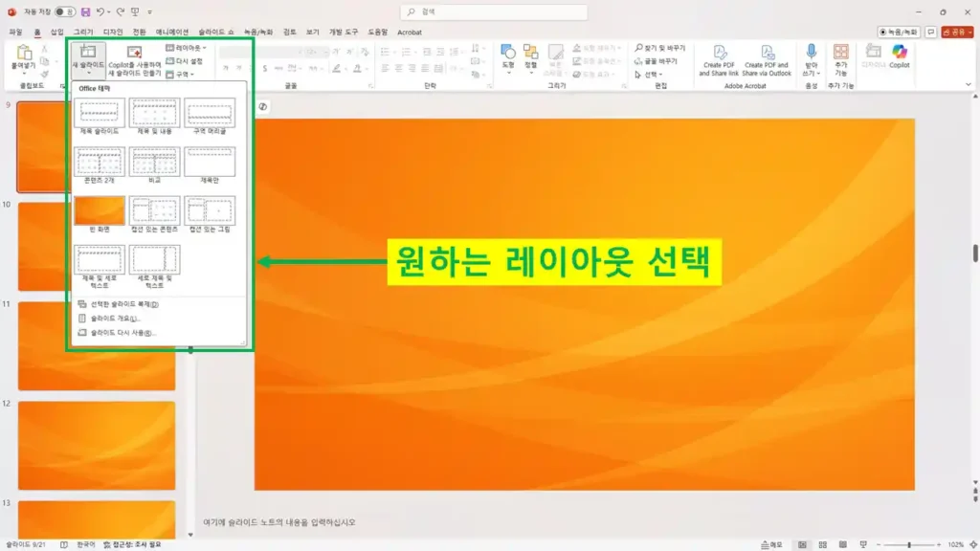The height and width of the screenshot is (551, 980).
Task: Select the 제목 및 세로 텍스트 layout
Action: [100, 267]
